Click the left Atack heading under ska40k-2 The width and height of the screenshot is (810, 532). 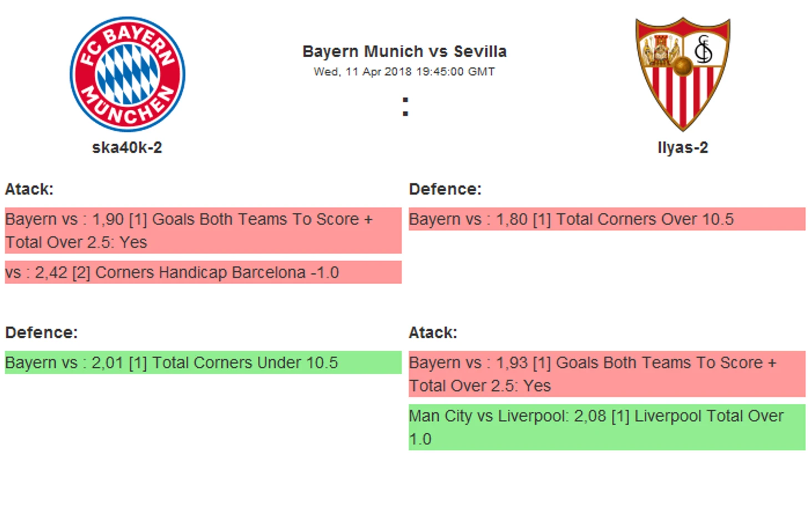(29, 189)
